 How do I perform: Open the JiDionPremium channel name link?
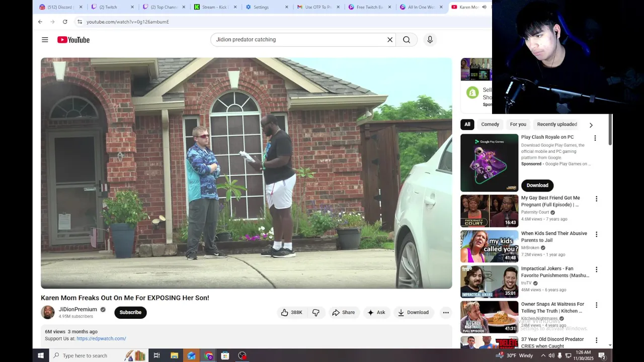click(77, 309)
